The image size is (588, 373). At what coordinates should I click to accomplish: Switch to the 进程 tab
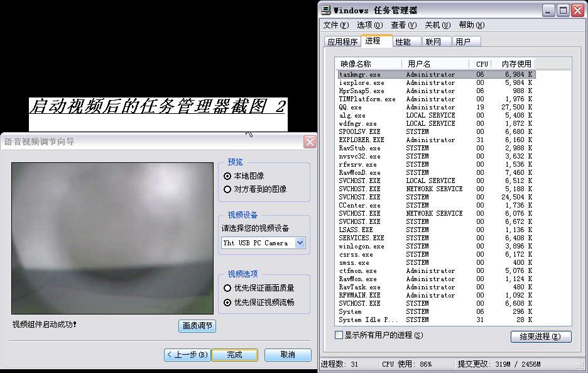[376, 41]
